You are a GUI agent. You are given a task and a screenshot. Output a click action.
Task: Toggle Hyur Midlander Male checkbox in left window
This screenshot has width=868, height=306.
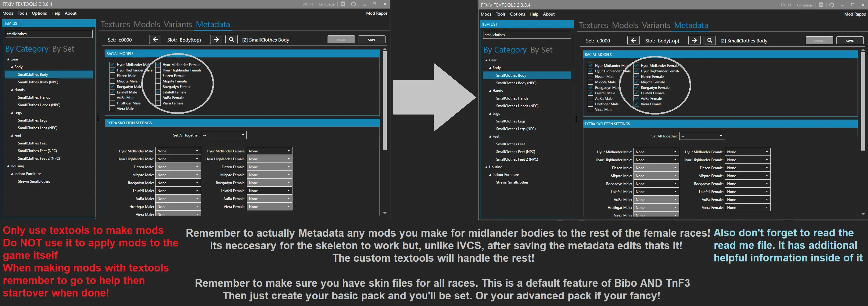[x=112, y=64]
